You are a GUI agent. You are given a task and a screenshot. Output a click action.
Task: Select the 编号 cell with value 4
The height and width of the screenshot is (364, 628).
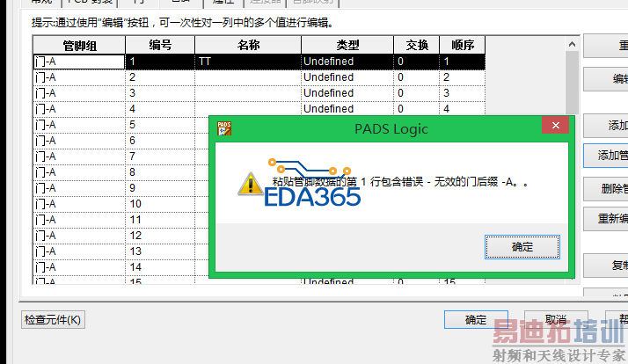(x=160, y=109)
